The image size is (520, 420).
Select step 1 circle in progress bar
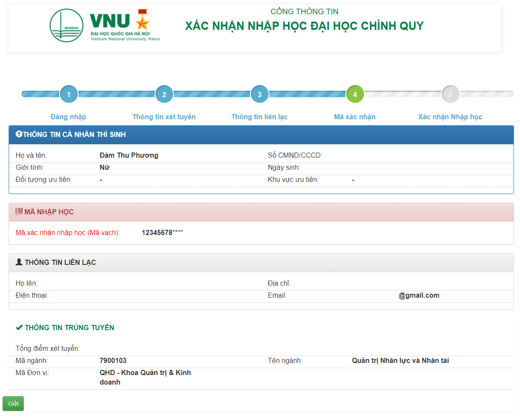(x=69, y=94)
